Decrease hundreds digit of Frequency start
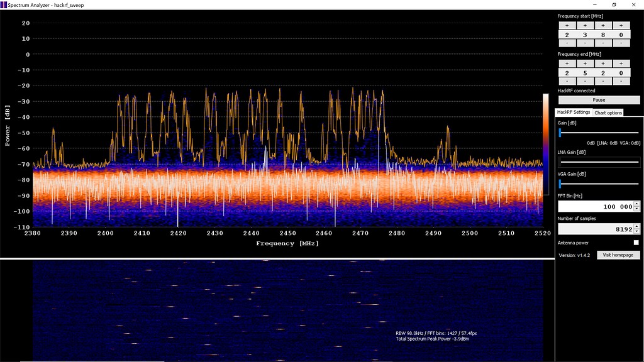The height and width of the screenshot is (362, 644). pyautogui.click(x=585, y=43)
